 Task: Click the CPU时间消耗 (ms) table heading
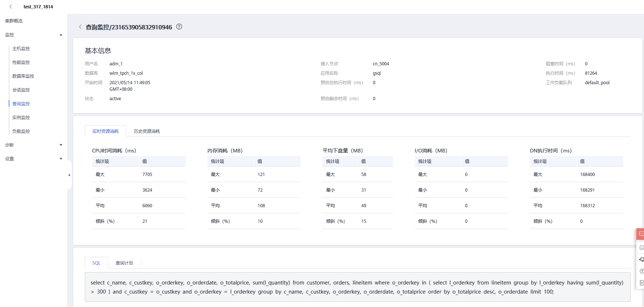pos(114,151)
